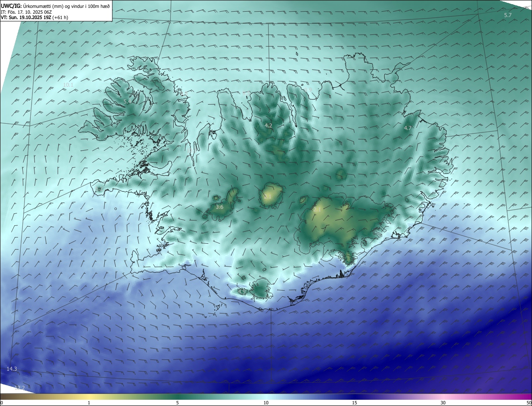Click the 30 tick on the color scale
The width and height of the screenshot is (532, 406).
point(443,403)
